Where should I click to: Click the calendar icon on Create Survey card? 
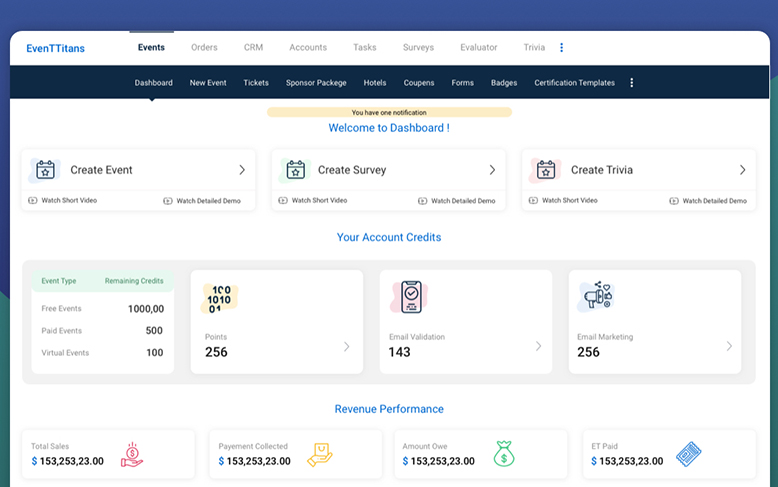point(294,170)
